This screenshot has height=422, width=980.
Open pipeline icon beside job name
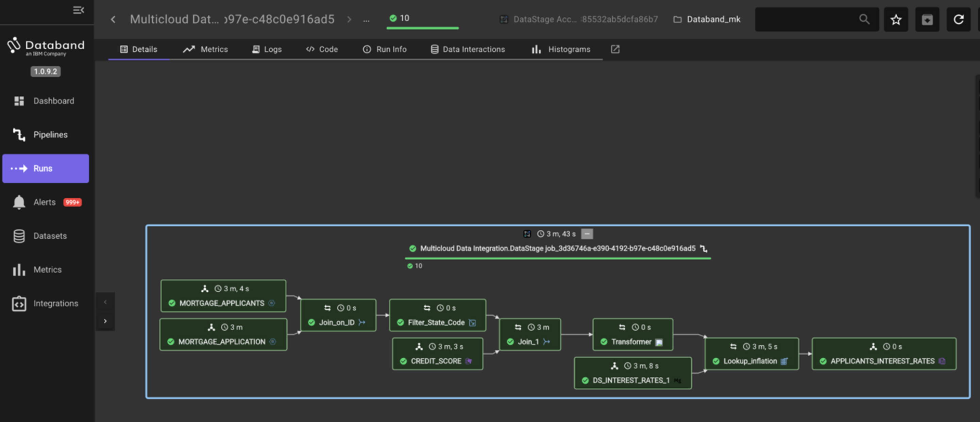(x=704, y=248)
